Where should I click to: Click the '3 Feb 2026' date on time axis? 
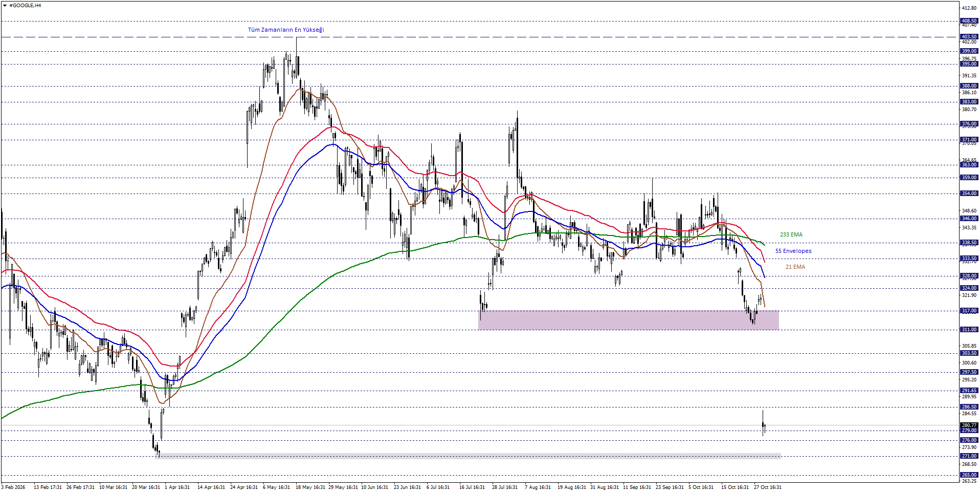point(13,487)
